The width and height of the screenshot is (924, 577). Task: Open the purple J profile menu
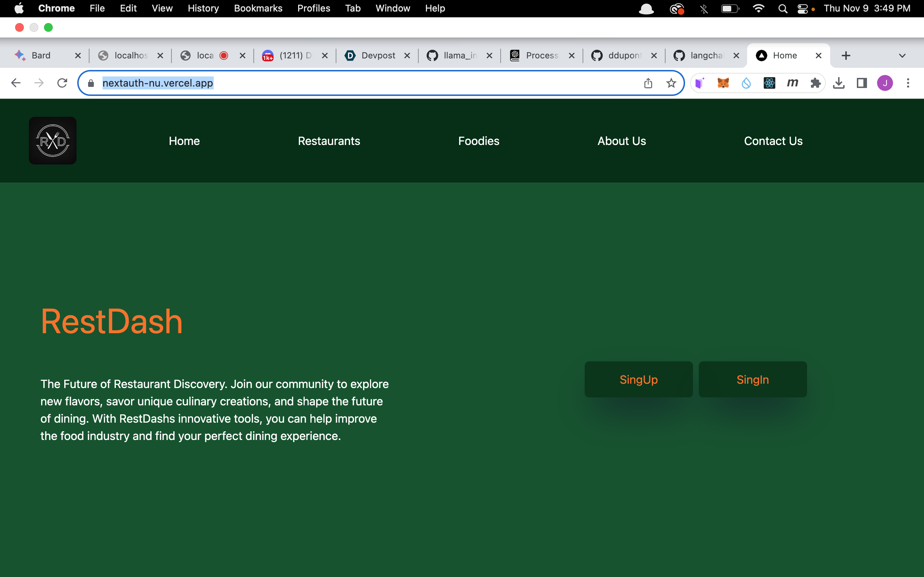885,83
